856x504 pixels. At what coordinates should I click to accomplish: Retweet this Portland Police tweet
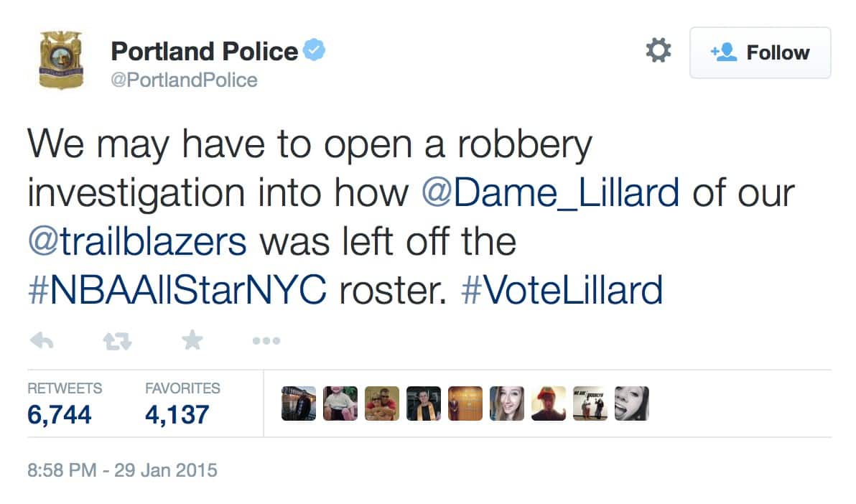[x=118, y=342]
